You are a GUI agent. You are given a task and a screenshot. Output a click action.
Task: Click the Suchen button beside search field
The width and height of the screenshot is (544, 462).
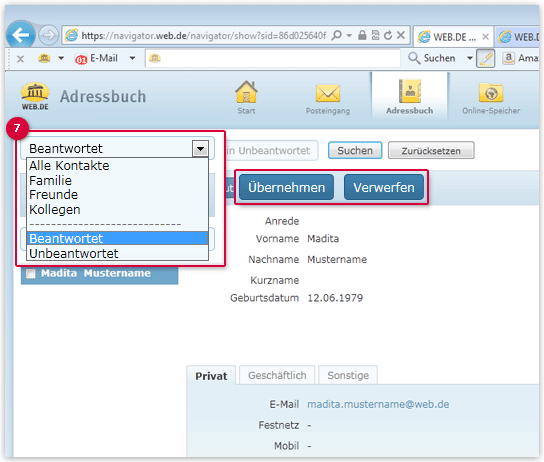point(355,151)
